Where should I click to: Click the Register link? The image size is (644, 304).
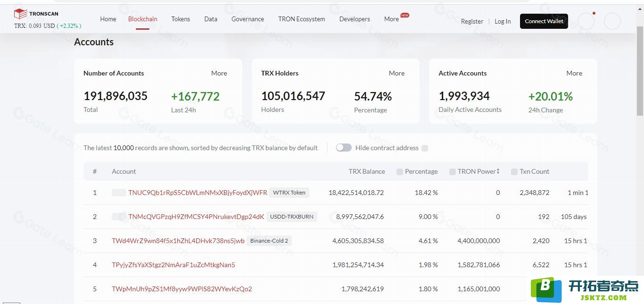tap(472, 21)
